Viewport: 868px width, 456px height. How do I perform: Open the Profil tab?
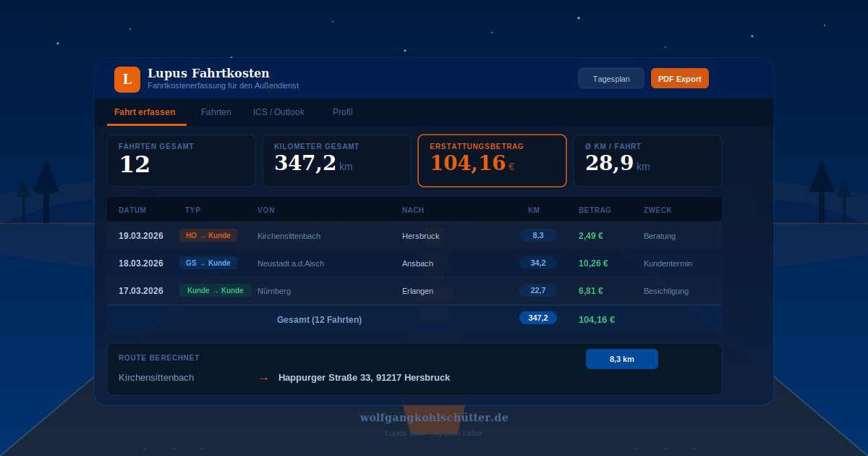click(x=342, y=112)
